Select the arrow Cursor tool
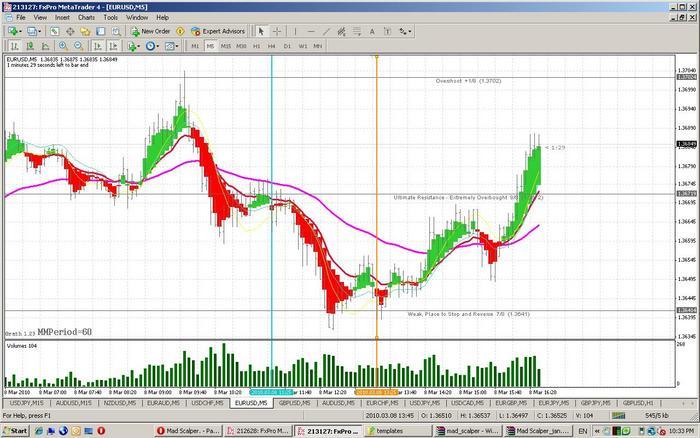The image size is (700, 438). (261, 31)
